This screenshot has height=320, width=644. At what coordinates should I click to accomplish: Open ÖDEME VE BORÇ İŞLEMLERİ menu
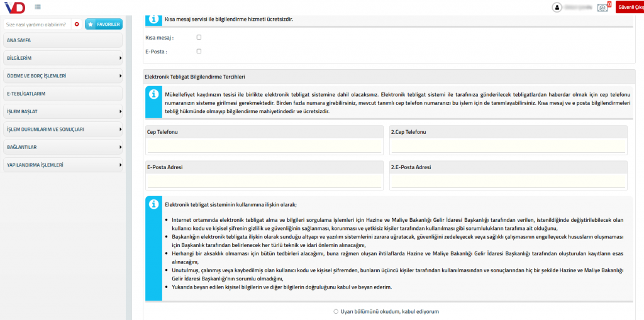[63, 76]
